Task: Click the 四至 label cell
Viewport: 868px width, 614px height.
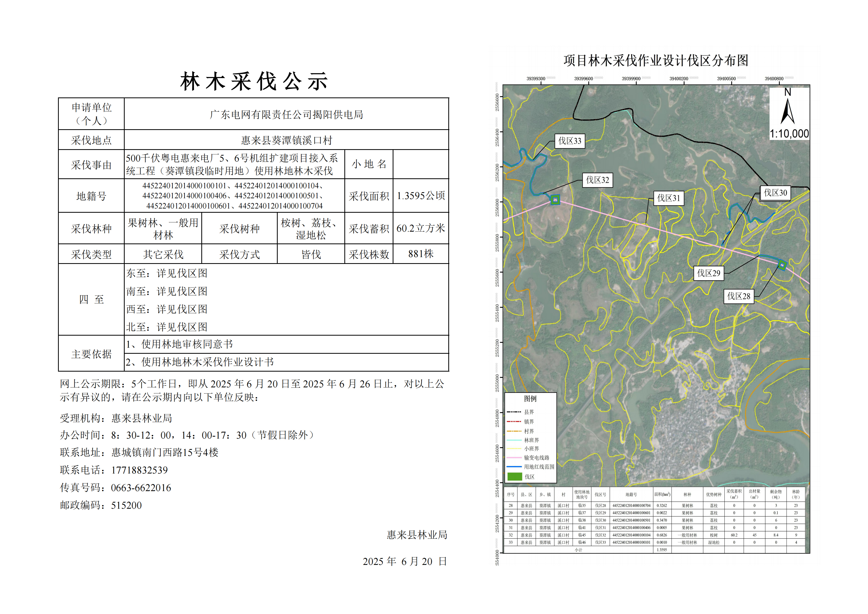Action: [92, 299]
